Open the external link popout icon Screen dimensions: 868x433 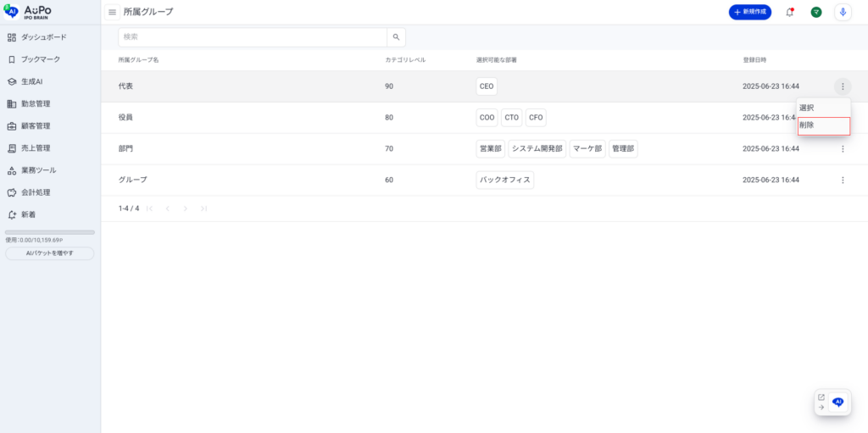coord(821,397)
